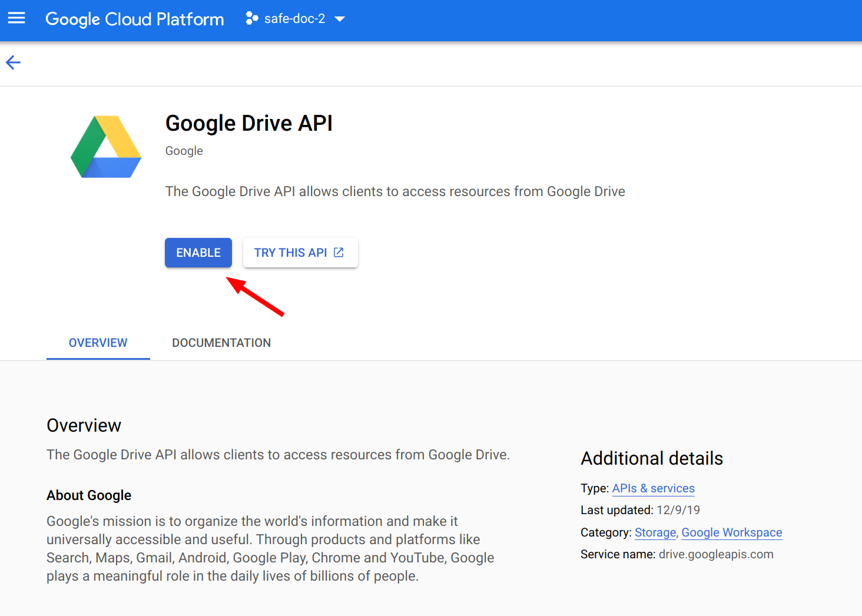
Task: Click the Google publisher name under title
Action: [x=184, y=151]
